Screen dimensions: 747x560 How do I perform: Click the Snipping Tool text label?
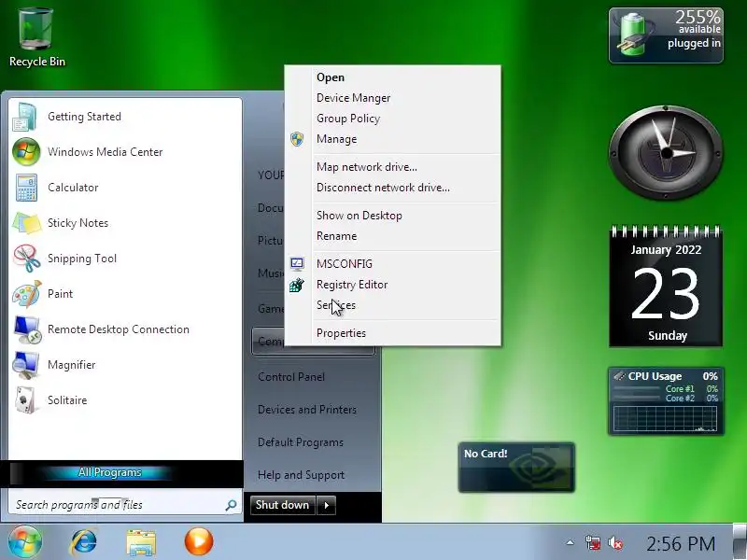point(82,259)
